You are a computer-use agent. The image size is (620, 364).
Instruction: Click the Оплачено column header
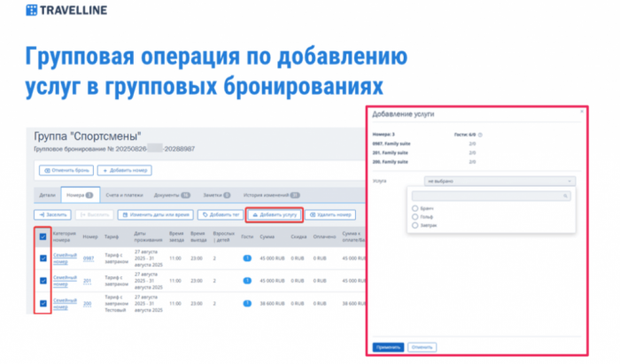click(x=324, y=236)
